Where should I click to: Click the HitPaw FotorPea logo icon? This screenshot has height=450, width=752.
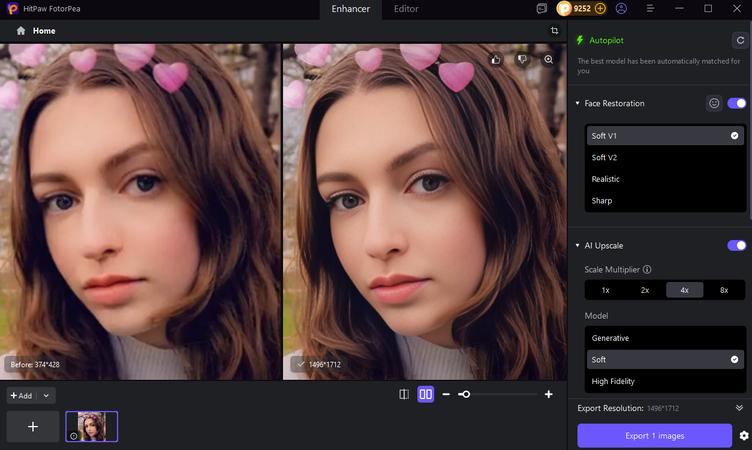[x=13, y=9]
